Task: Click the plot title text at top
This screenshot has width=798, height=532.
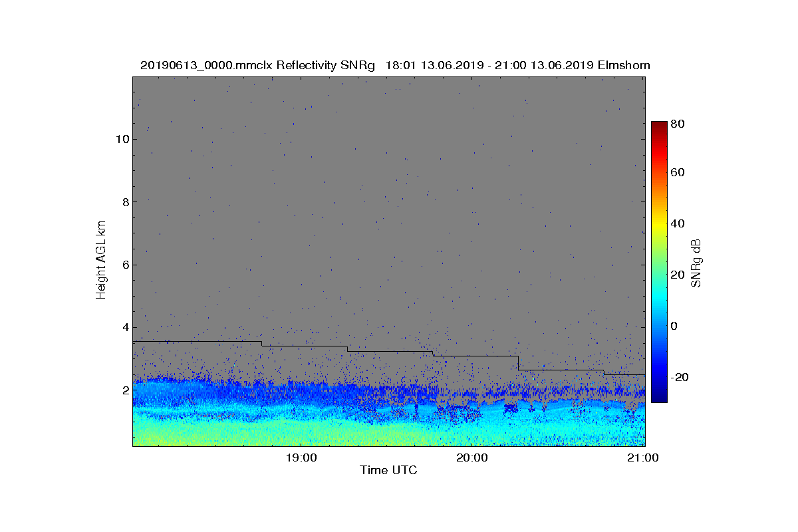Action: [395, 66]
